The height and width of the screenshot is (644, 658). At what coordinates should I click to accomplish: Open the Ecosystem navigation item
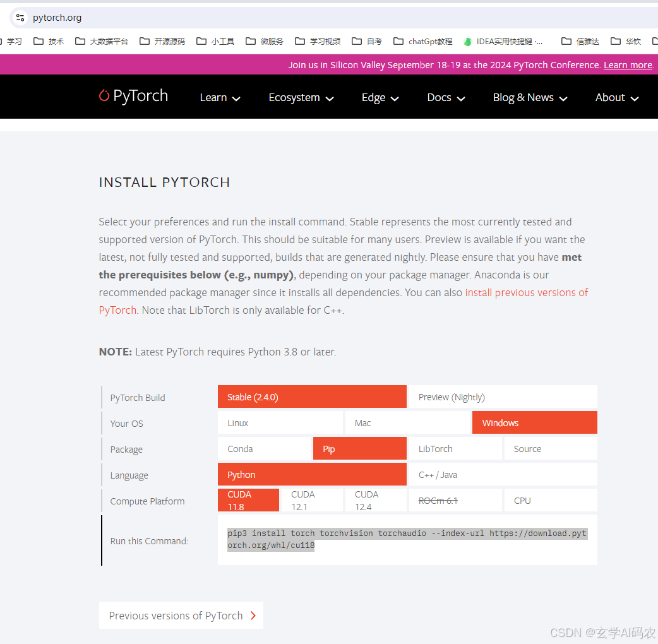(294, 97)
